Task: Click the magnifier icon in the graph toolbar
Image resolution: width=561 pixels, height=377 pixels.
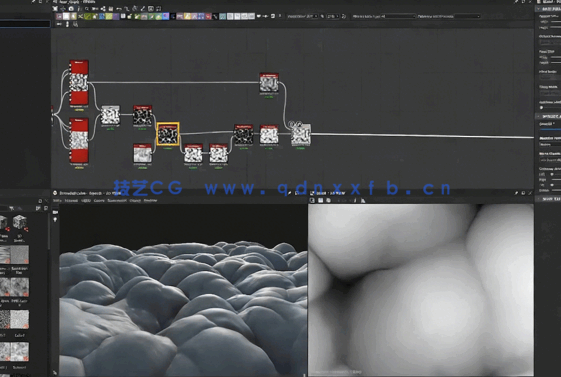Action: [x=87, y=9]
